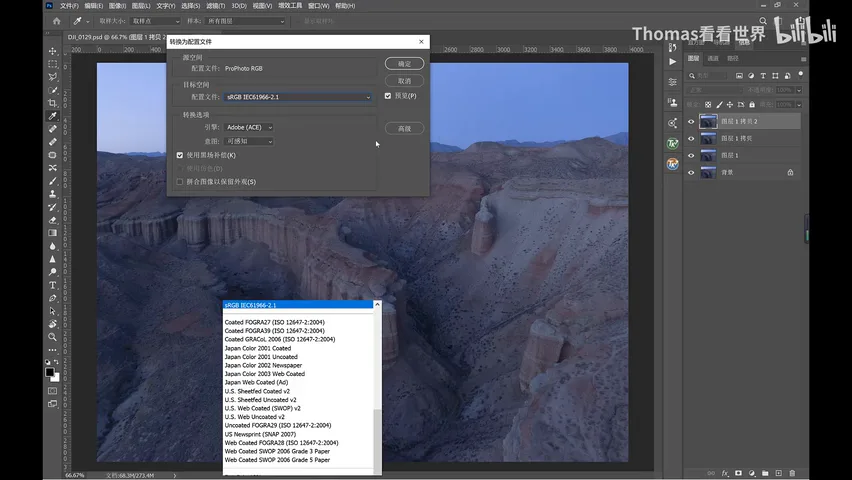Click the 确定 OK button

click(x=404, y=64)
